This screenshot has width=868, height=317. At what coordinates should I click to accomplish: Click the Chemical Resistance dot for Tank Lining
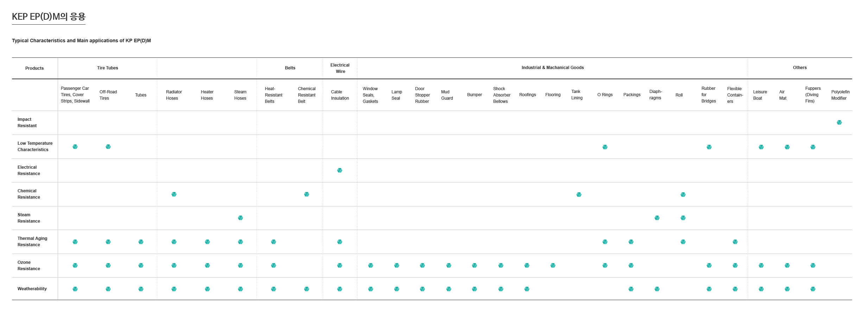[x=579, y=195]
